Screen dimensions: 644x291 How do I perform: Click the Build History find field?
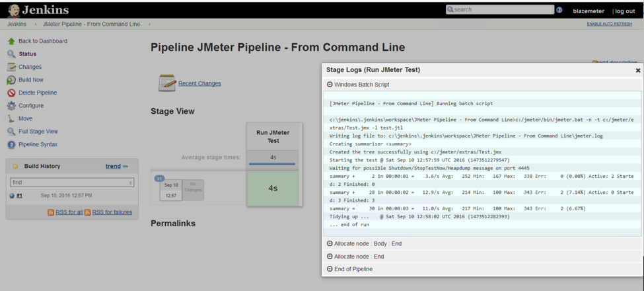click(69, 182)
